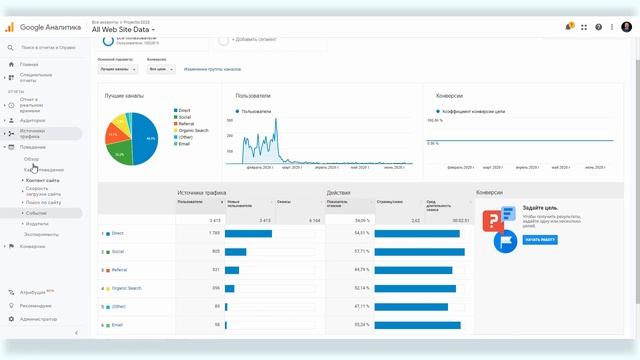Viewport: 640px width, 360px height.
Task: Click the Атрибуция icon in sidebar
Action: point(11,292)
